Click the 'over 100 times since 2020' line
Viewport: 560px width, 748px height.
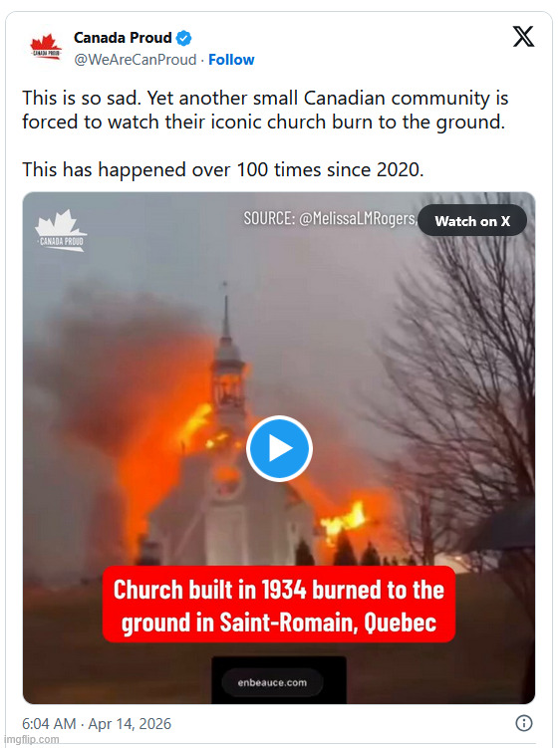pos(223,169)
